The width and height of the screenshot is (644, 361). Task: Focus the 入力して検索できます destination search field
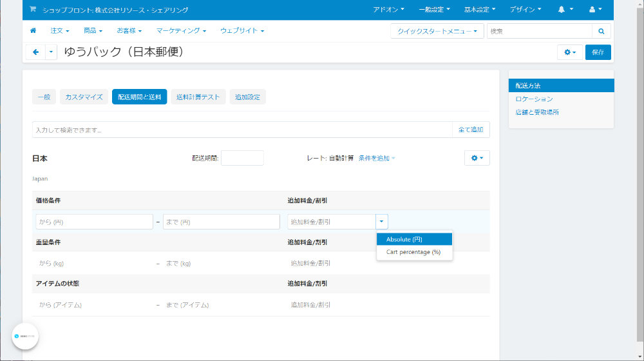point(242,130)
